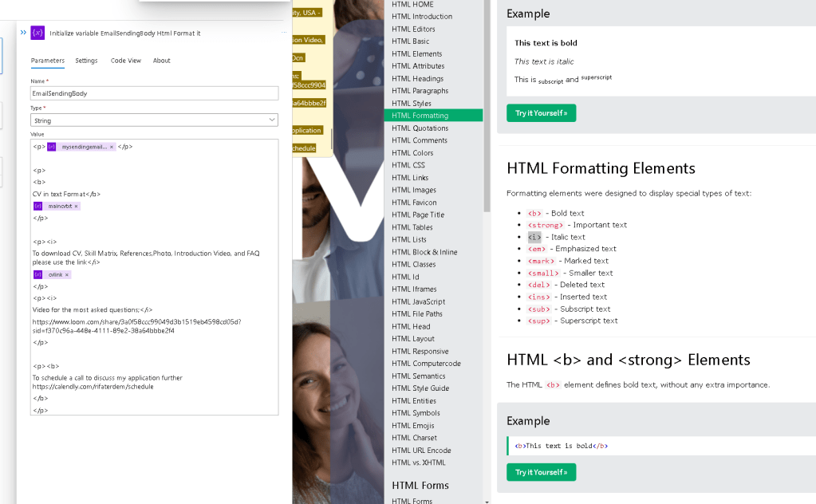The height and width of the screenshot is (504, 816).
Task: Open HTML Style Guide page
Action: pyautogui.click(x=420, y=388)
